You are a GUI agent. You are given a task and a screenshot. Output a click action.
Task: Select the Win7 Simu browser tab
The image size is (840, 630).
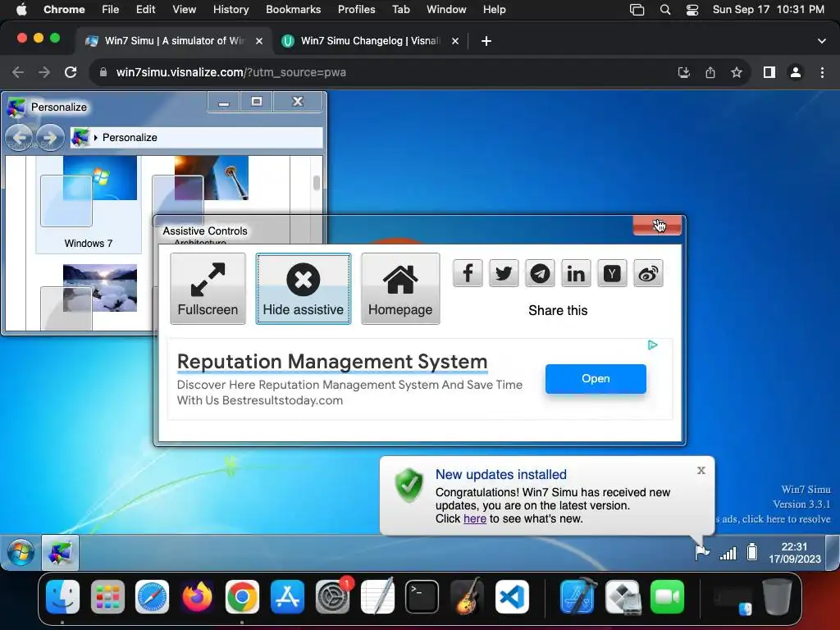pyautogui.click(x=174, y=41)
